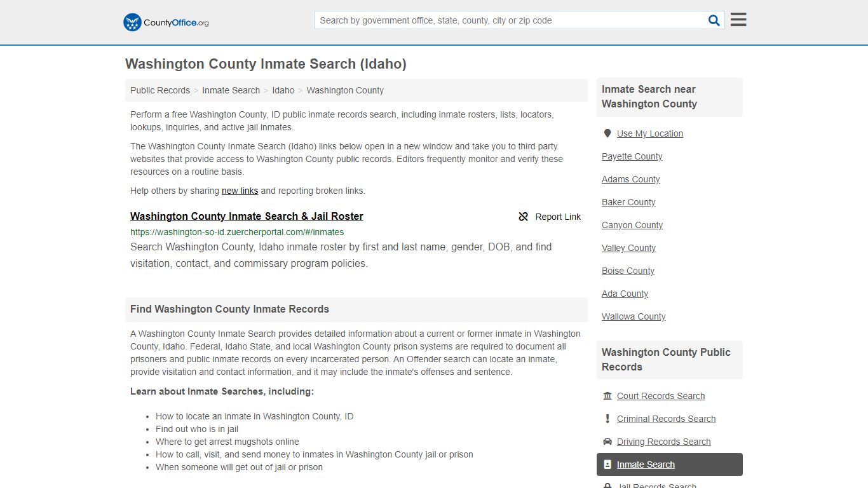Open Wallowa County link
Image resolution: width=868 pixels, height=488 pixels.
(x=634, y=316)
